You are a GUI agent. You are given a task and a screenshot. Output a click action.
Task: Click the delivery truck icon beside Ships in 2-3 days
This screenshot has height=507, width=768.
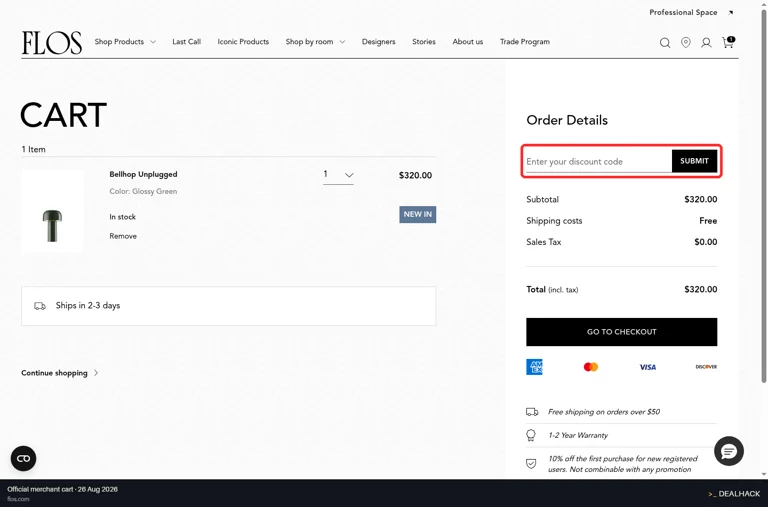40,306
